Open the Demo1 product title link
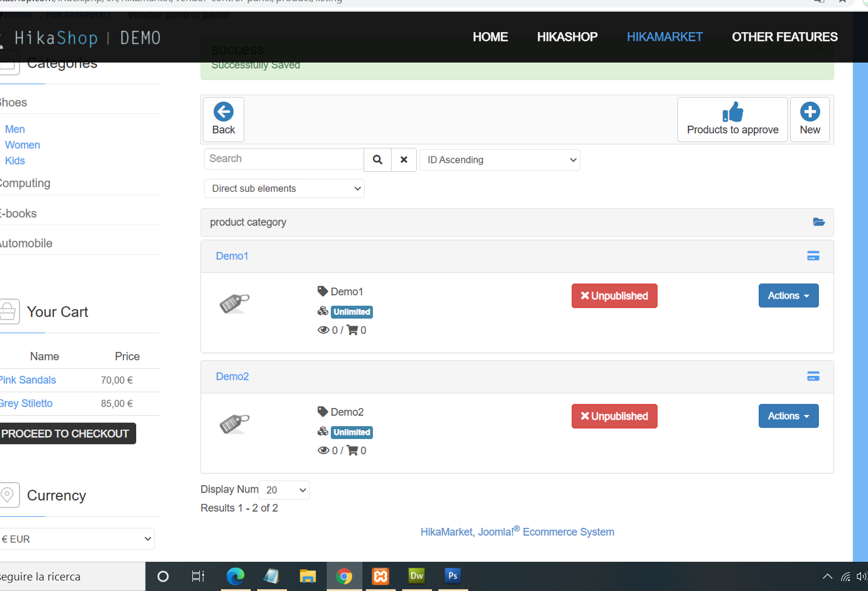The width and height of the screenshot is (868, 591). [232, 256]
